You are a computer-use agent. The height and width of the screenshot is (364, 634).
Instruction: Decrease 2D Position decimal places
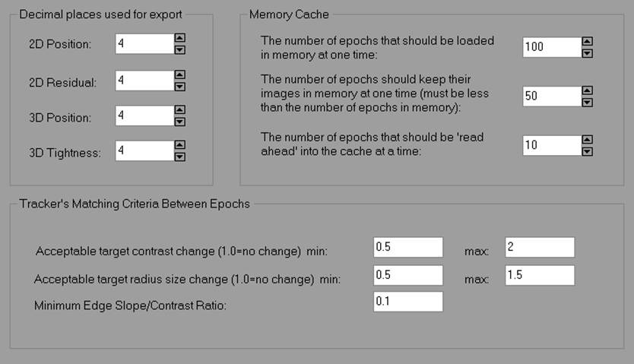click(x=179, y=49)
